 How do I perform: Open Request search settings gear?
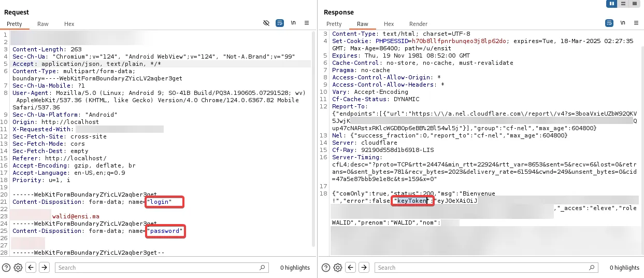click(x=18, y=268)
